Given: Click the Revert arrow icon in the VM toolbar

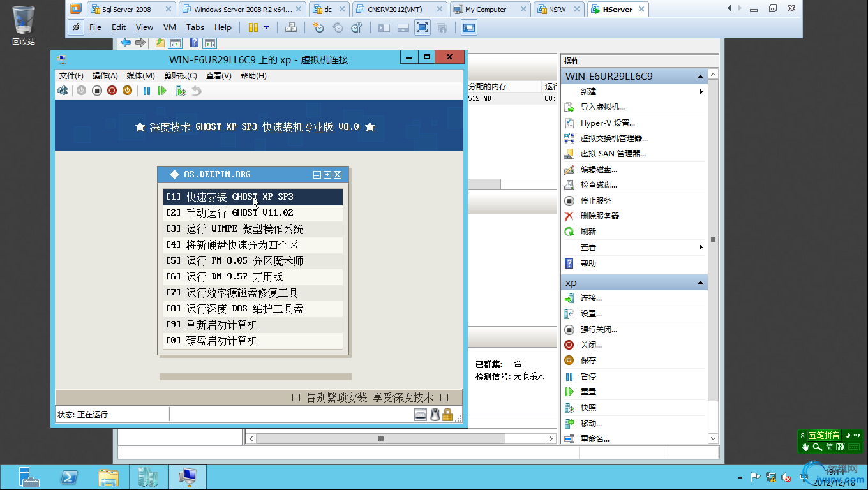Looking at the screenshot, I should tap(197, 91).
